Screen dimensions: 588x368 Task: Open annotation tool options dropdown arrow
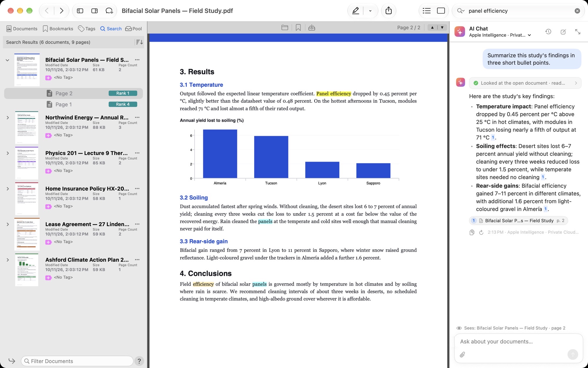pos(370,11)
